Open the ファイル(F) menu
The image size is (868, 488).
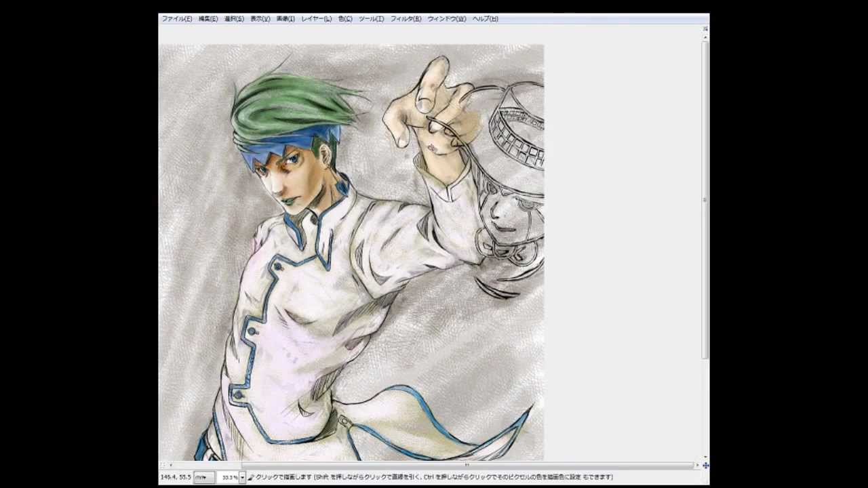pos(176,19)
